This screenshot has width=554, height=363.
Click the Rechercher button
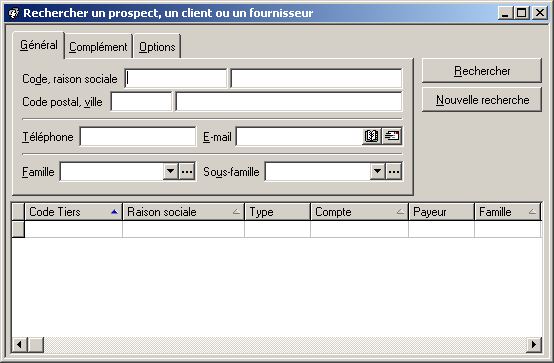pos(482,71)
